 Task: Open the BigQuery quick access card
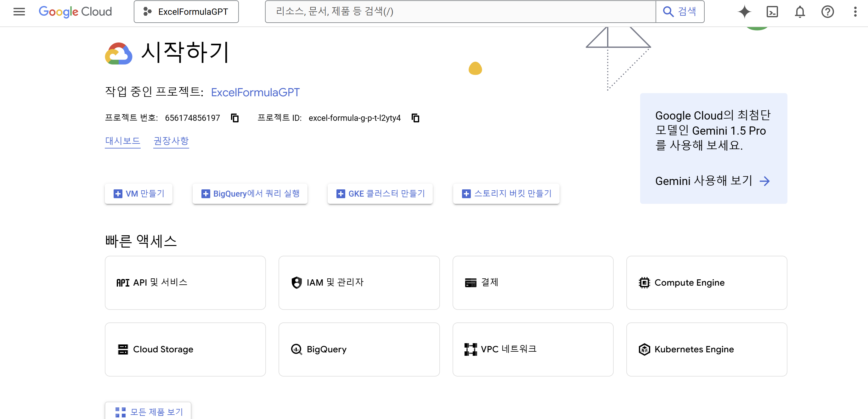click(x=359, y=349)
